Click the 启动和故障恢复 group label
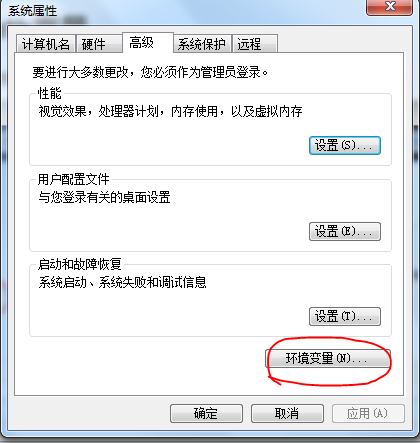420x443 pixels. tap(80, 264)
